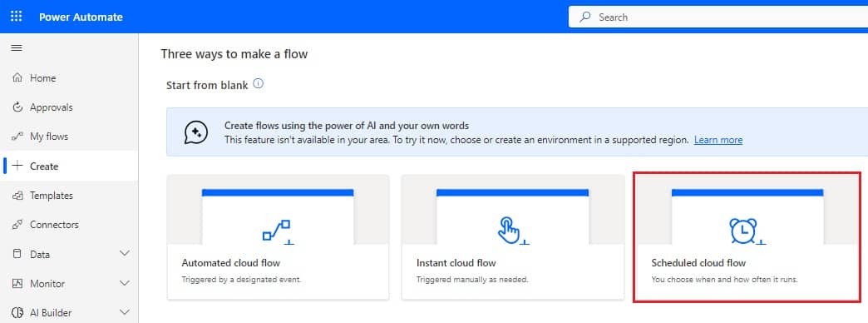
Task: Collapse the navigation hamburger menu
Action: (17, 48)
